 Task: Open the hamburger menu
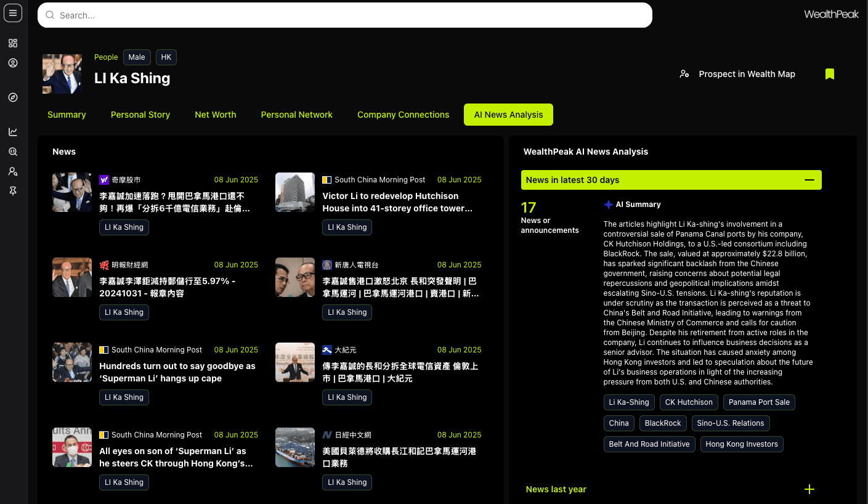[13, 13]
